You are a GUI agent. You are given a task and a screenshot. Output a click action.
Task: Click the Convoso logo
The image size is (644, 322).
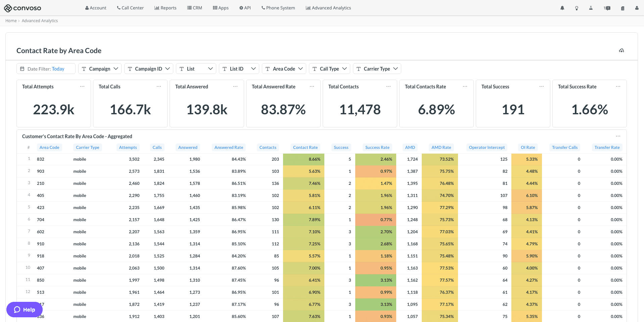pyautogui.click(x=22, y=8)
